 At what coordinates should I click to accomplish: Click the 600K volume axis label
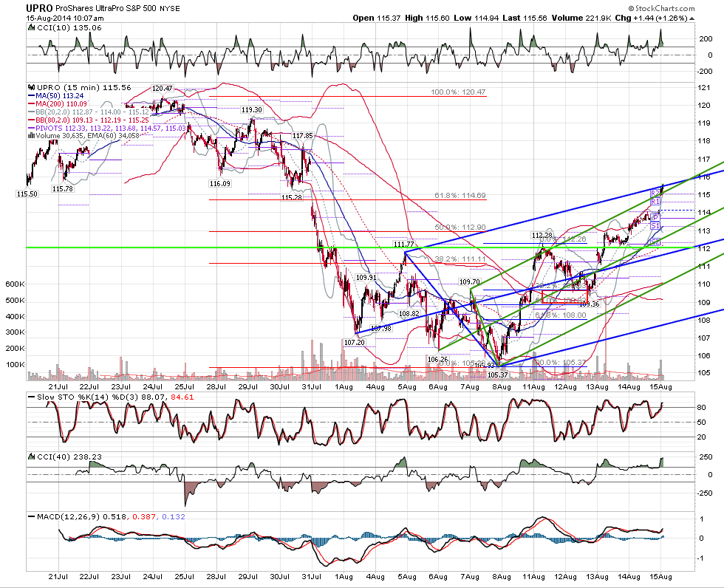pyautogui.click(x=15, y=284)
